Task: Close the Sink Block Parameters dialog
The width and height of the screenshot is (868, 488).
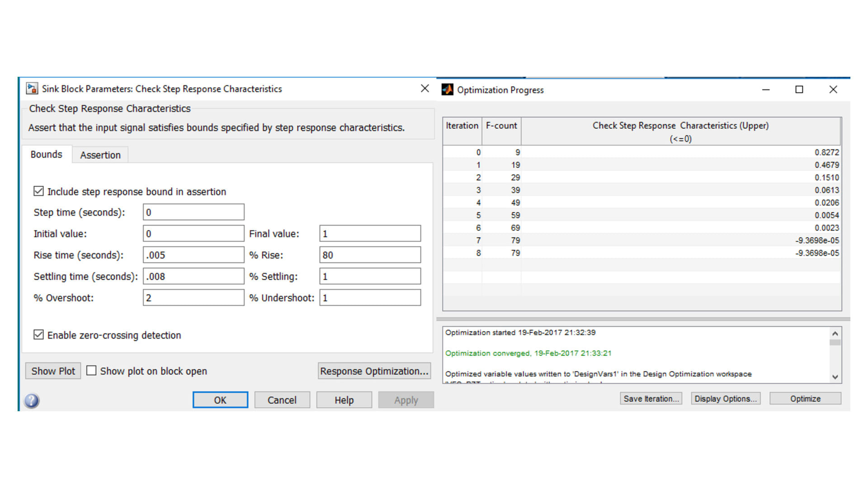Action: (x=425, y=89)
